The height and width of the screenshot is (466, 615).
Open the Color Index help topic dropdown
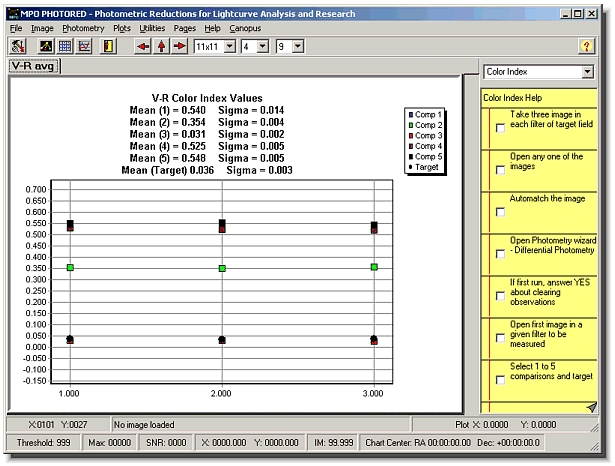[587, 72]
